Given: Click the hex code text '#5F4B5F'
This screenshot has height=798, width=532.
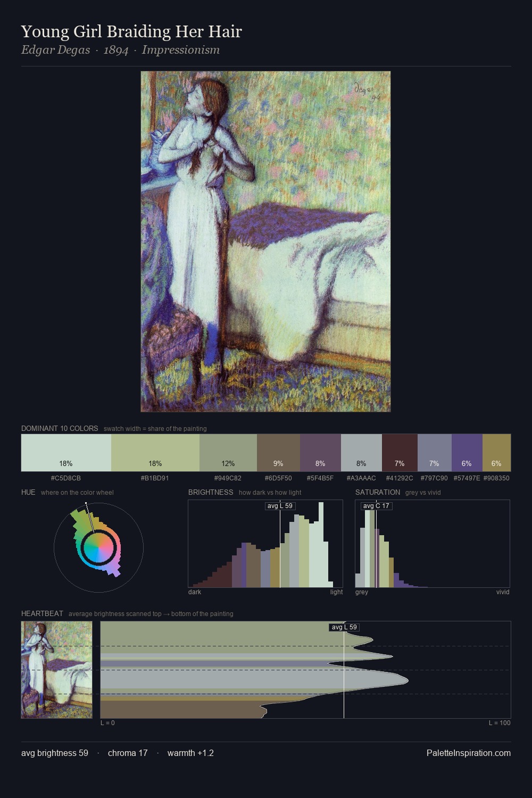Looking at the screenshot, I should [320, 478].
